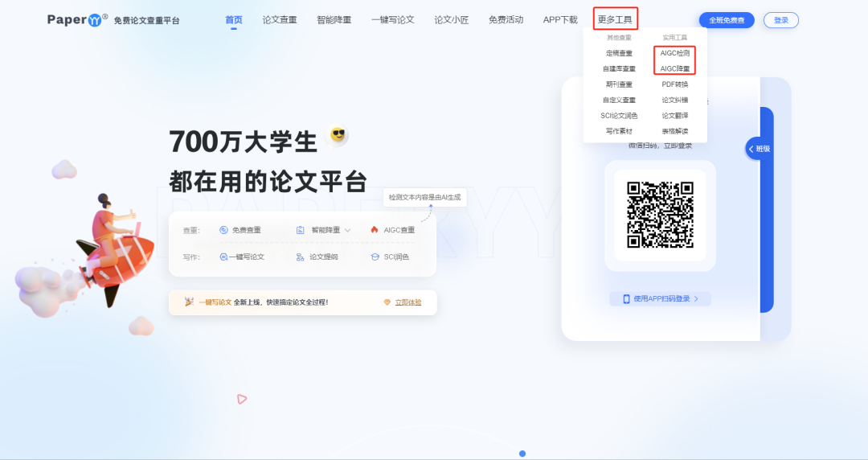Image resolution: width=868 pixels, height=460 pixels.
Task: Click the 检测文本内容是由AI生成 tooltip
Action: click(424, 197)
